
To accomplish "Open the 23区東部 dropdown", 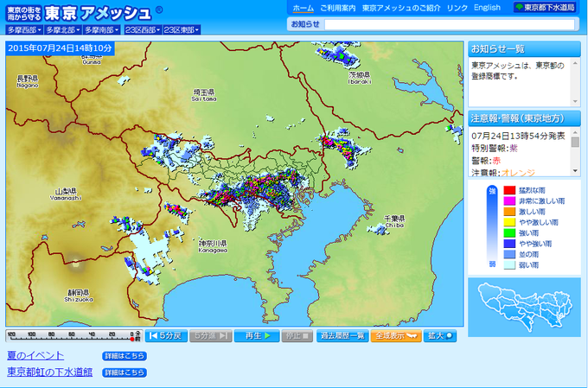I will [182, 30].
